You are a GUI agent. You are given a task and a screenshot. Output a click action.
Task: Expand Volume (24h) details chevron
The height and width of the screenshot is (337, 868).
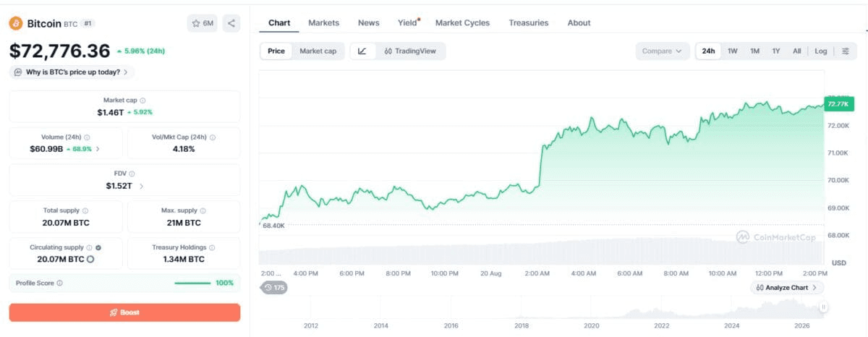click(x=98, y=149)
